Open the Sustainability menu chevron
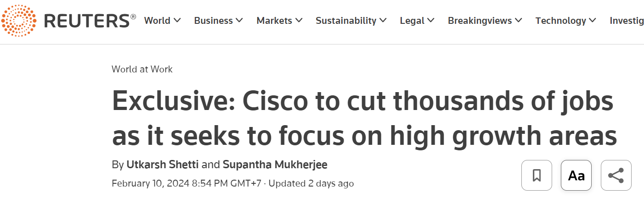The width and height of the screenshot is (644, 198). 383,21
